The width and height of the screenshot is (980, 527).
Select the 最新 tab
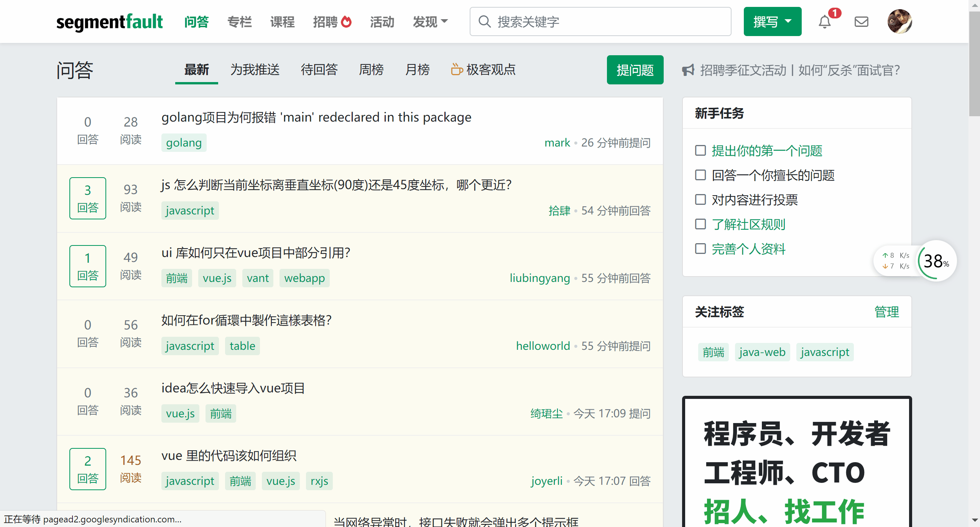pos(196,70)
